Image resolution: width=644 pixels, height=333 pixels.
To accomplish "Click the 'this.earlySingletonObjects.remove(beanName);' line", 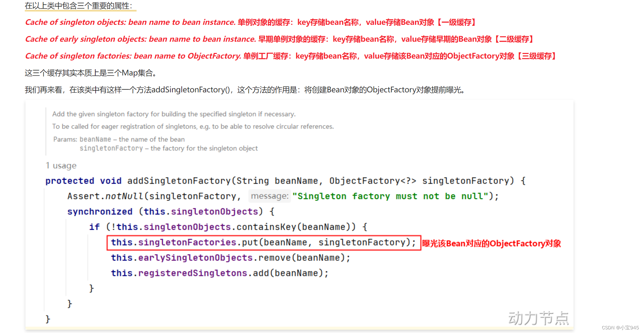I will (231, 258).
